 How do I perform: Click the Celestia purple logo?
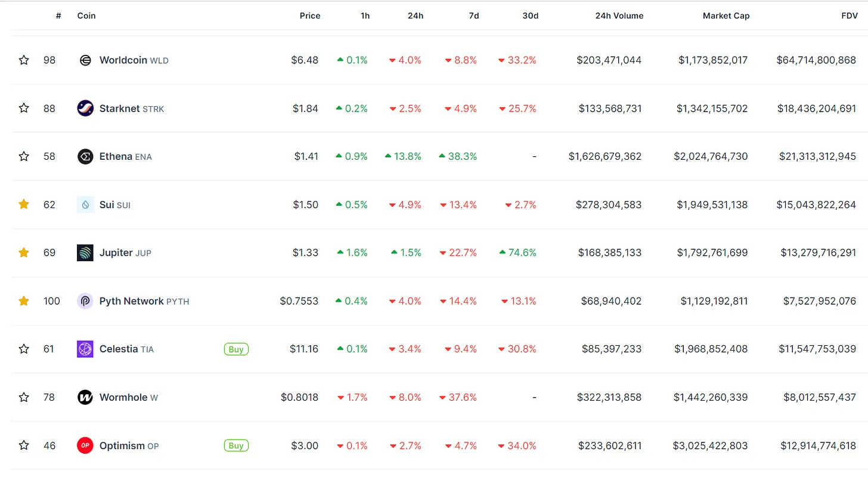tap(85, 349)
